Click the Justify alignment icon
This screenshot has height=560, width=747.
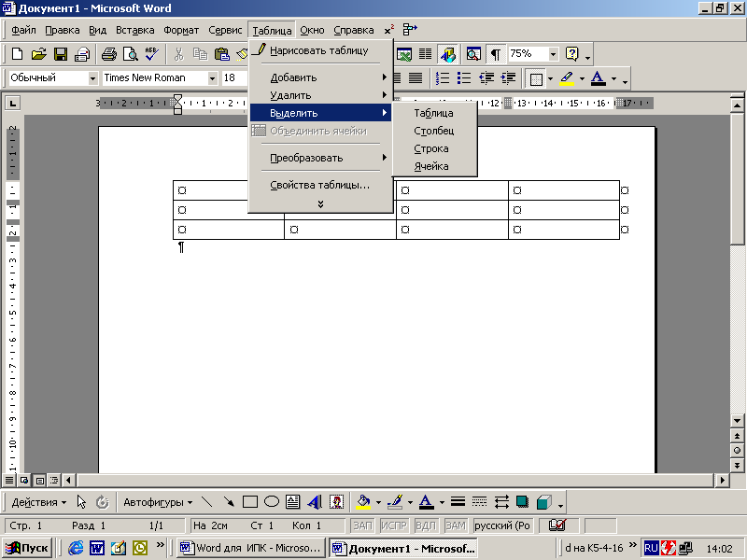pyautogui.click(x=416, y=78)
